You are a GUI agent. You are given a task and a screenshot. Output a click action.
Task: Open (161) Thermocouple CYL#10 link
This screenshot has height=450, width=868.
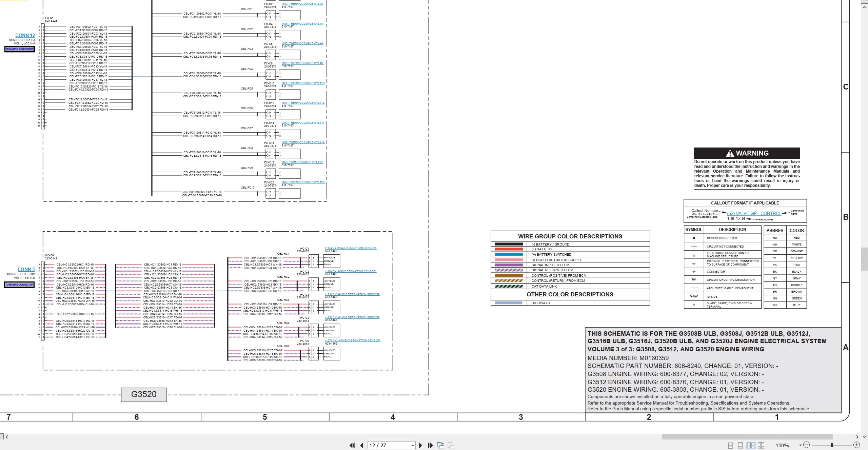(x=303, y=83)
